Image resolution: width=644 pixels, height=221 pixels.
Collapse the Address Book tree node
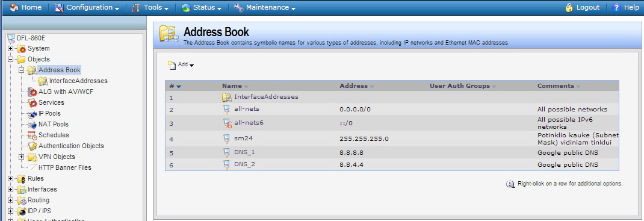(21, 70)
